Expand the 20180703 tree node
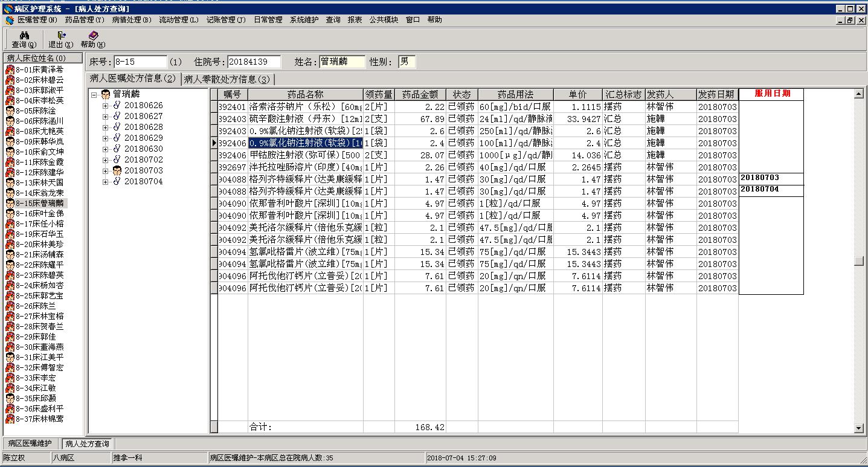 106,171
